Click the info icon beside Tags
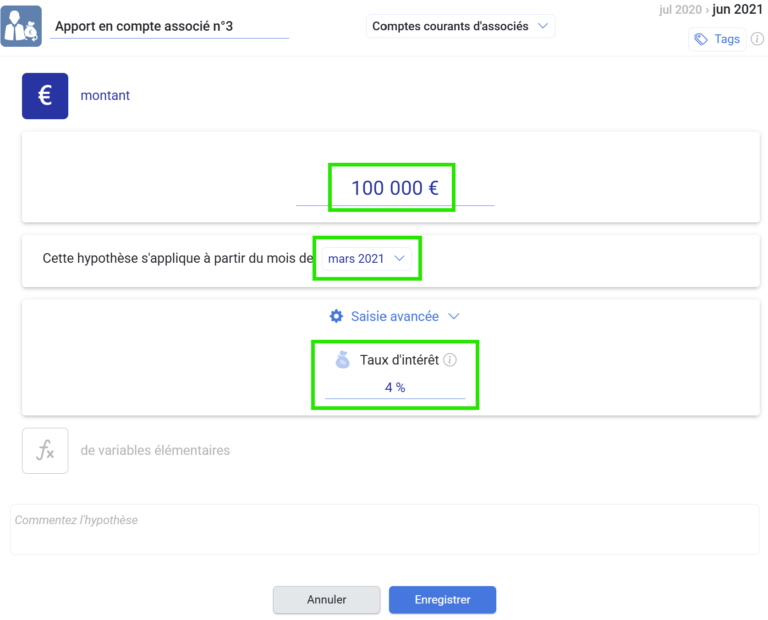This screenshot has height=620, width=768. [x=757, y=39]
